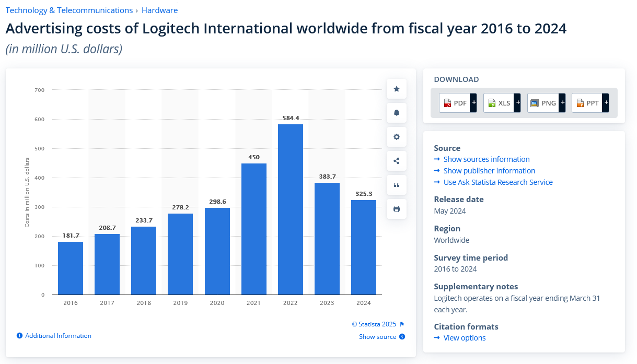Click the 2020 bar labeled 298.6
Image resolution: width=637 pixels, height=364 pixels.
[217, 251]
